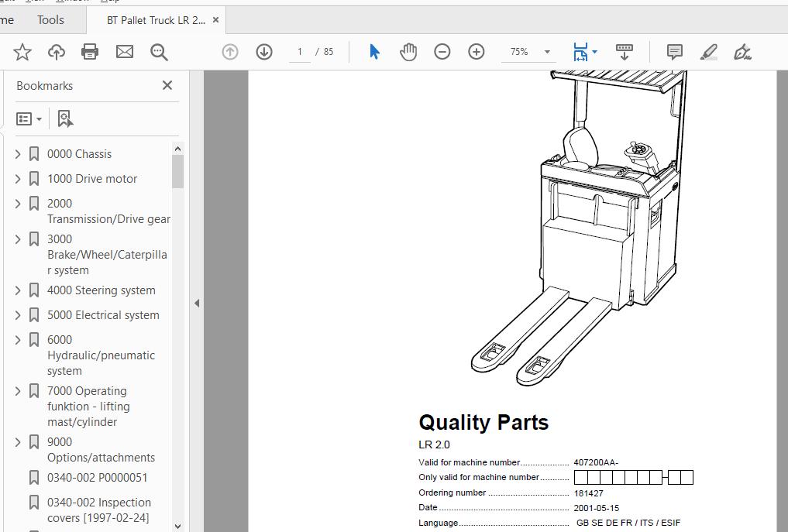Close the Bookmarks panel
Screen dimensions: 788x532
tap(167, 85)
